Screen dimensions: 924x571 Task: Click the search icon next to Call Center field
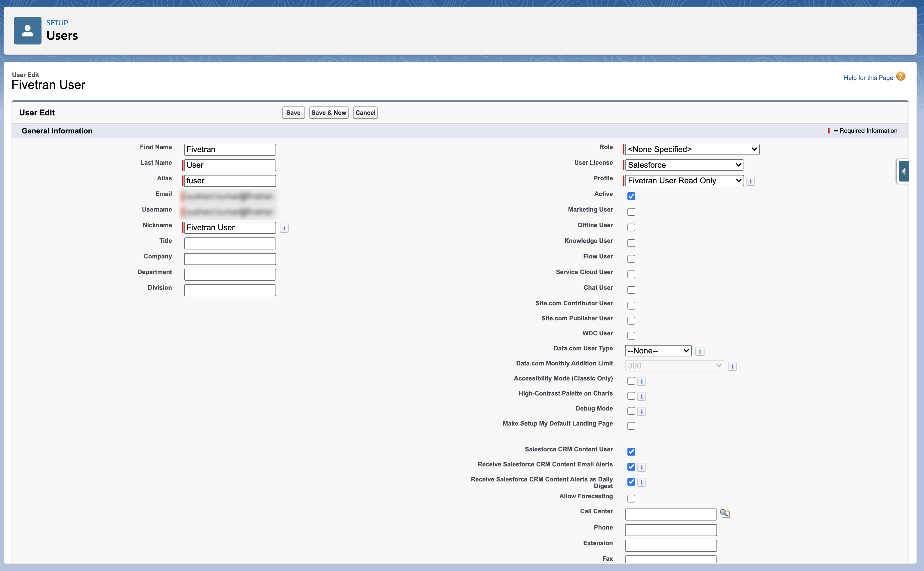point(724,514)
